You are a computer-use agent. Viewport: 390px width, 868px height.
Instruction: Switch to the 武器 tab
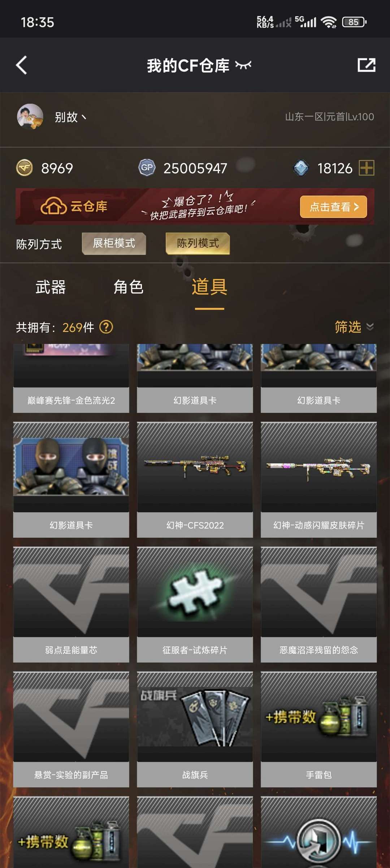tap(51, 287)
